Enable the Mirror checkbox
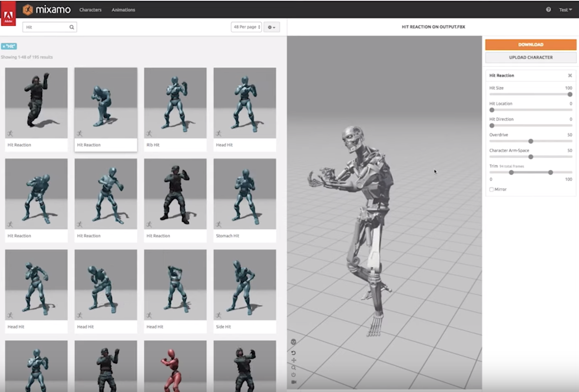 click(491, 189)
